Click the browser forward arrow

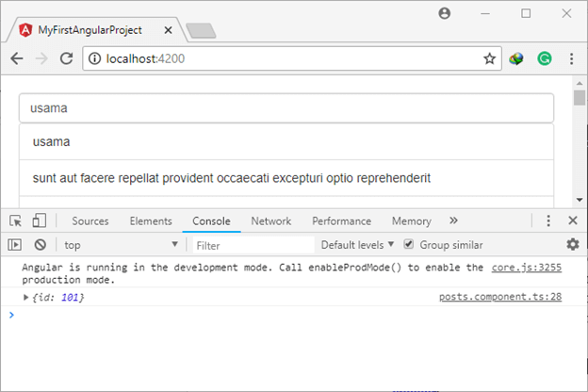pos(41,58)
